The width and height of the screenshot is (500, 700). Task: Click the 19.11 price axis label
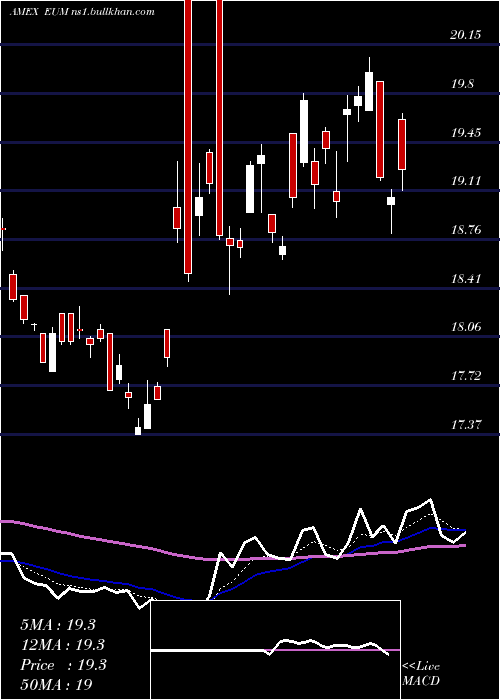coord(466,181)
